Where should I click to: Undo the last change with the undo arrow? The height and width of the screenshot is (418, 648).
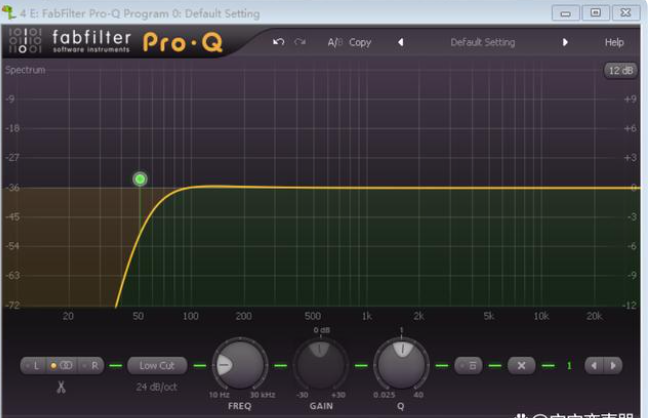278,42
